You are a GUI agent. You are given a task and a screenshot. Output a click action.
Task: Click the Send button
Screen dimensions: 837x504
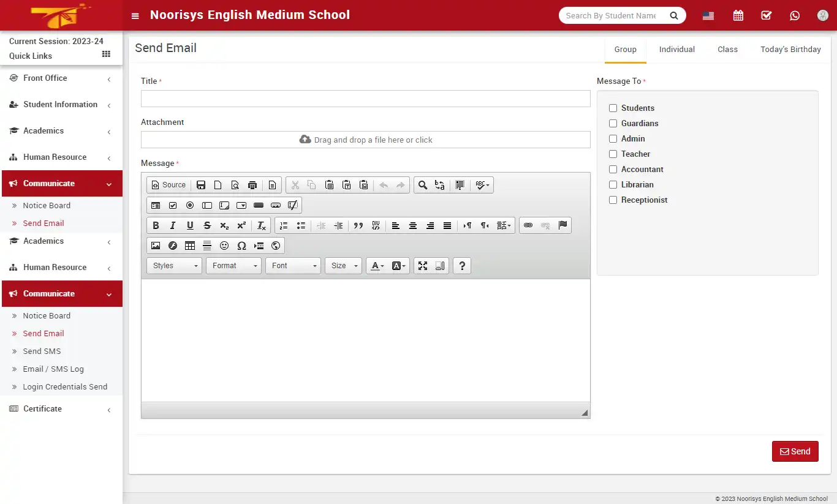(795, 451)
